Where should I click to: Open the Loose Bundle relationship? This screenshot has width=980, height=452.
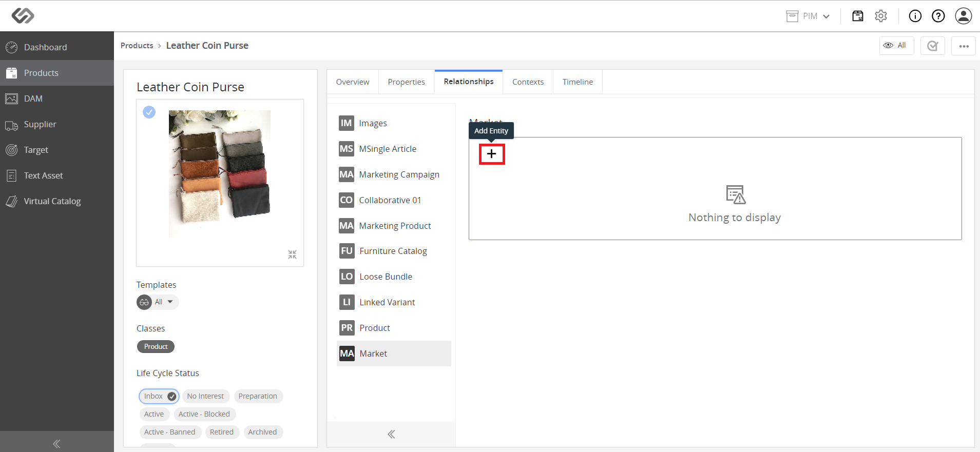coord(394,277)
